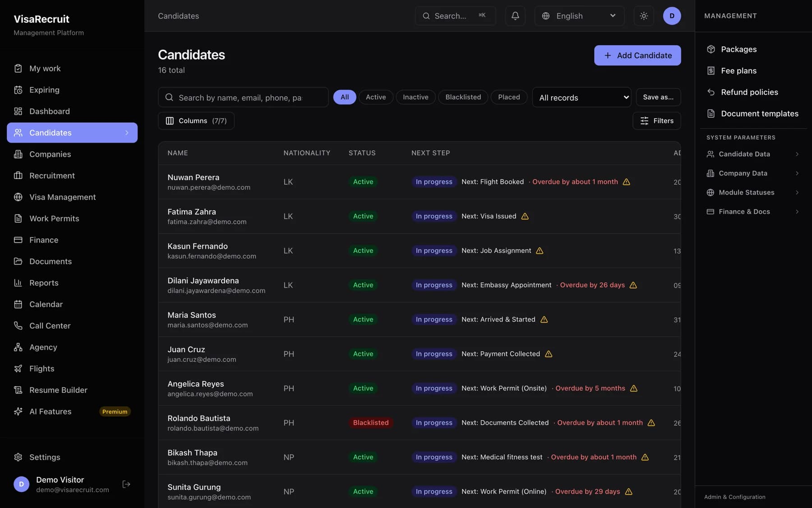The image size is (812, 508).
Task: Filter candidates by Active status
Action: [x=376, y=97]
